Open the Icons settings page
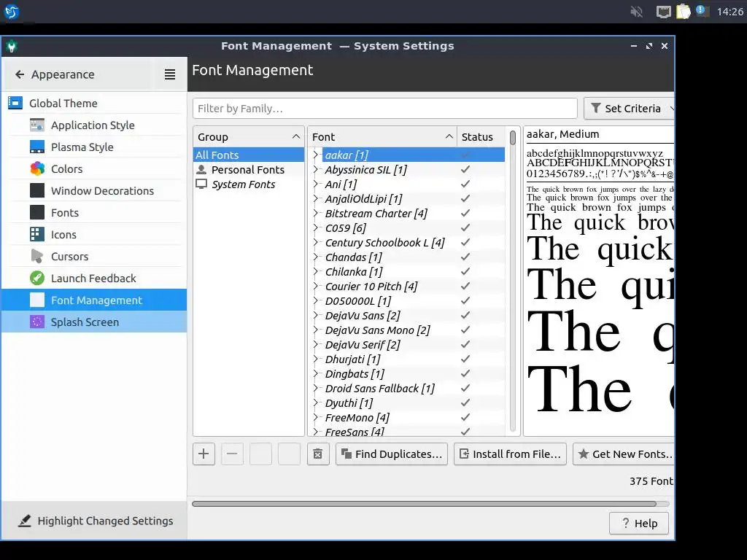747x560 pixels. (94, 235)
